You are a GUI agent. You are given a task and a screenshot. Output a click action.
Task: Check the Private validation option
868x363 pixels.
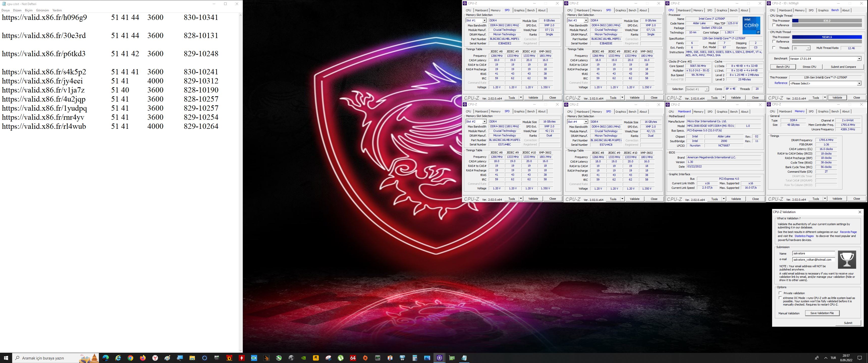(780, 293)
